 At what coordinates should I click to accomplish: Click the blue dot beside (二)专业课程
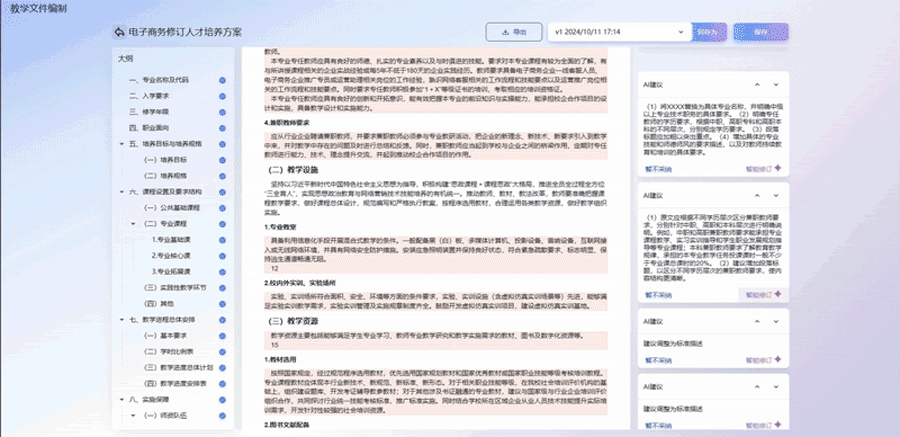point(222,224)
